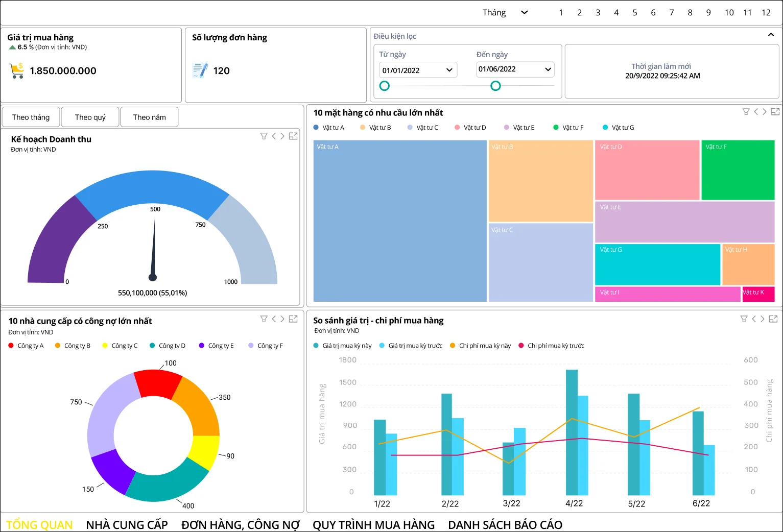Expand the '10 mặt hàng có nhu cầu lớn nhất' chart fullscreen
The image size is (783, 532).
point(775,111)
